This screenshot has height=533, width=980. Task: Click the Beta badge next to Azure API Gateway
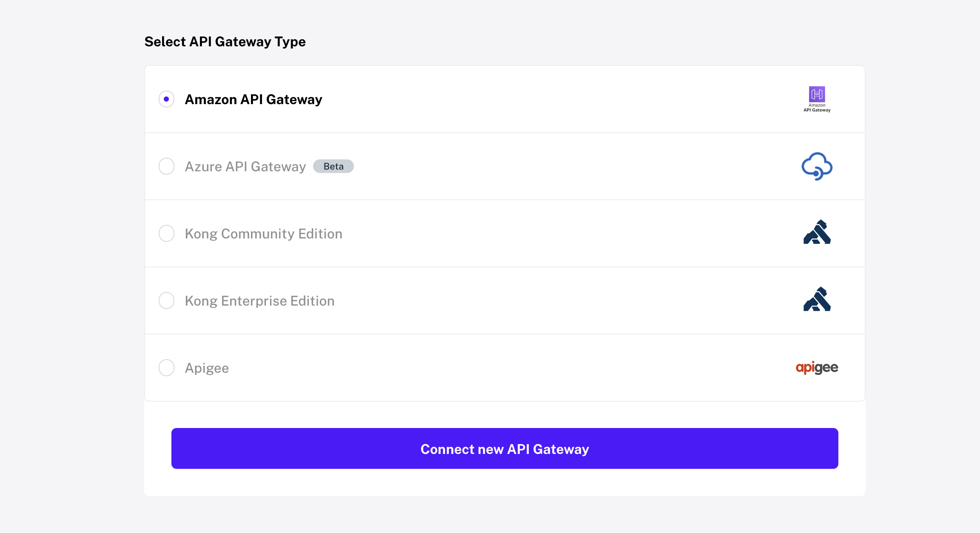coord(333,166)
